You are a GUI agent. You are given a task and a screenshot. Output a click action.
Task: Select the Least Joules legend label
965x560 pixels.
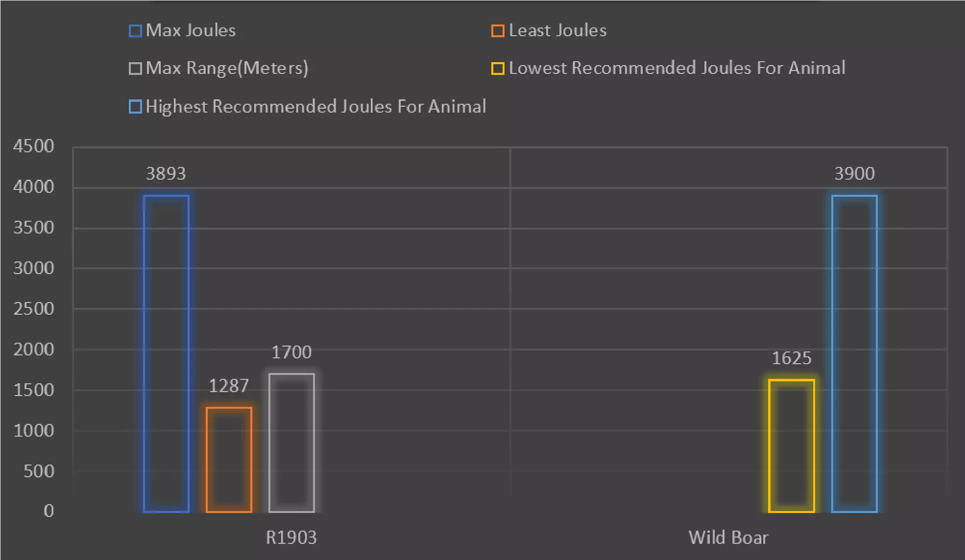click(557, 30)
